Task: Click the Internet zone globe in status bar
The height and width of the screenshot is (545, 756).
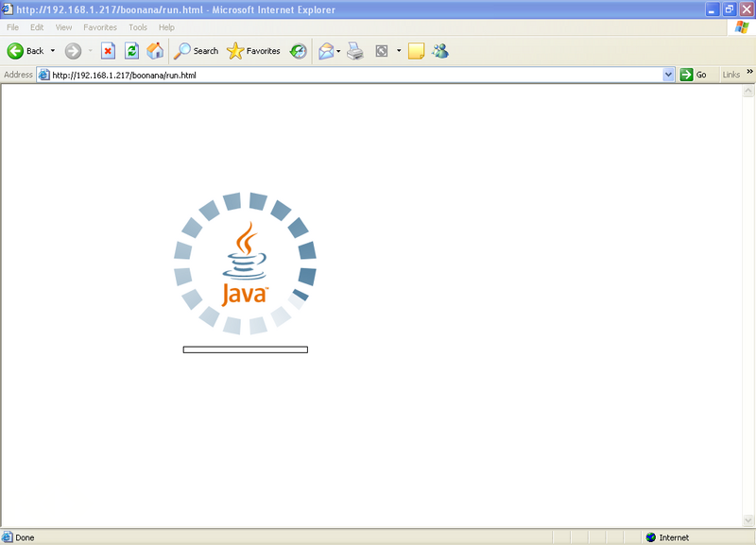Action: coord(651,537)
